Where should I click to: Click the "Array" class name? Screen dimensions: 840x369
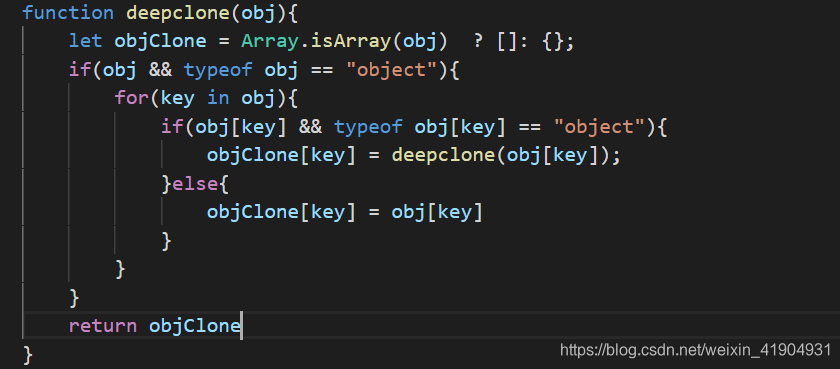point(269,41)
